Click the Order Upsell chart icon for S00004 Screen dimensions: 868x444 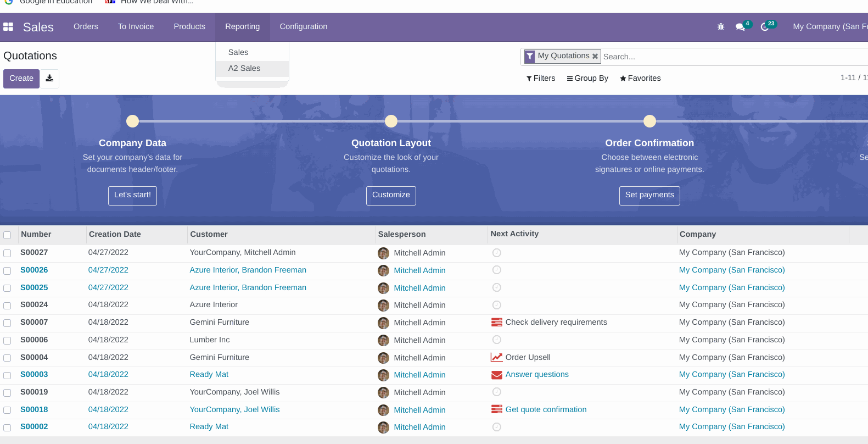point(497,357)
